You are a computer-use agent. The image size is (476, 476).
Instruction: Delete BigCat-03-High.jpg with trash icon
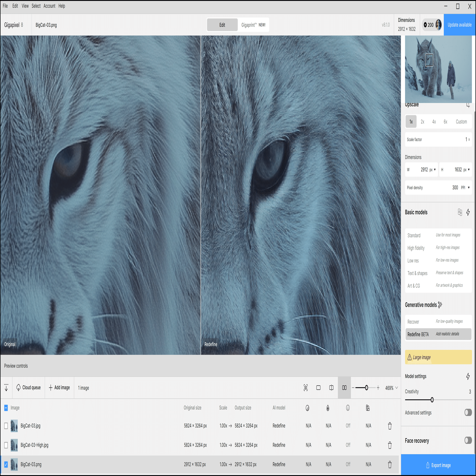[390, 445]
